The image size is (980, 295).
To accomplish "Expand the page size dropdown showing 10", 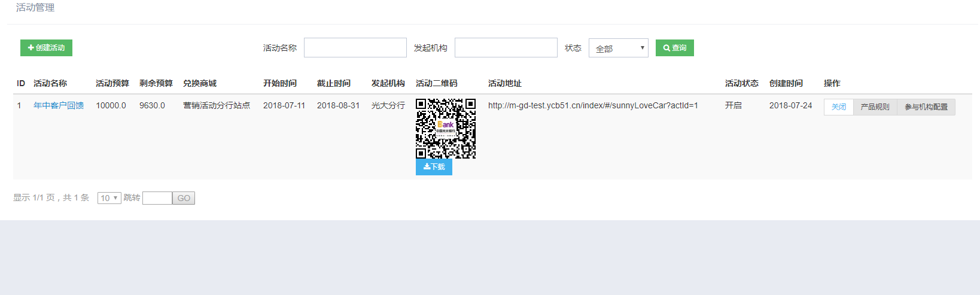I will pos(109,198).
